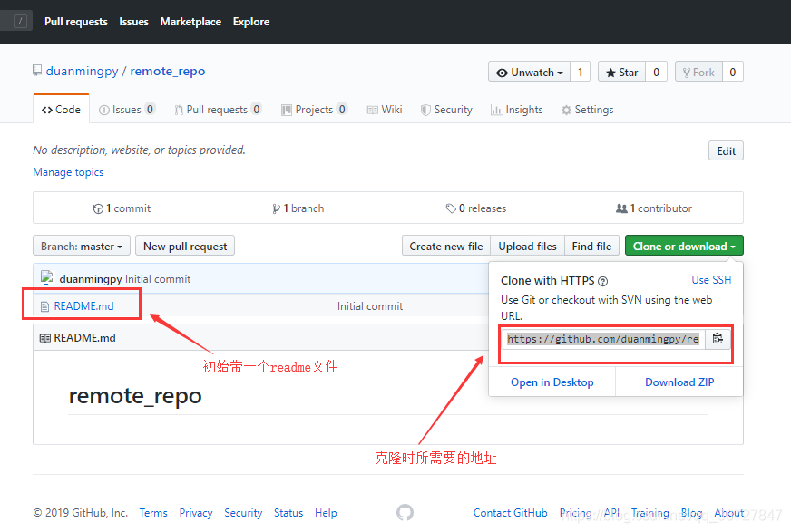Open Contact GitHub footer link
The image size is (791, 532).
click(510, 513)
